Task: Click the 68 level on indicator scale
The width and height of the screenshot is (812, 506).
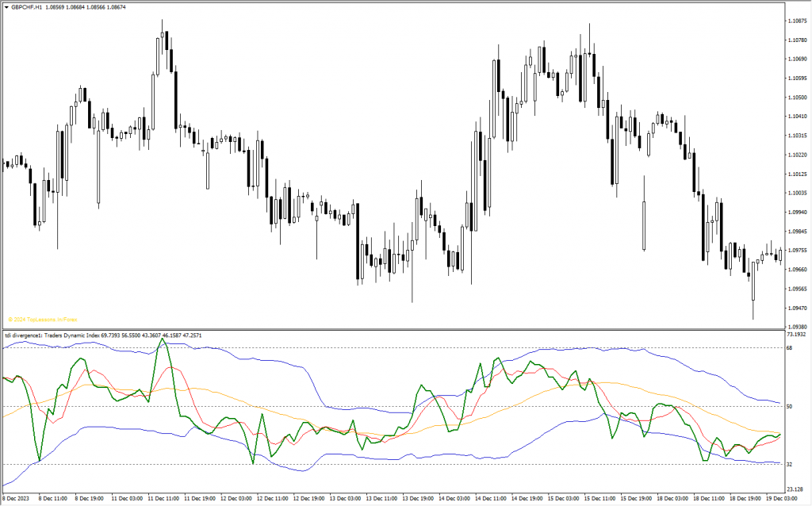Action: (789, 347)
